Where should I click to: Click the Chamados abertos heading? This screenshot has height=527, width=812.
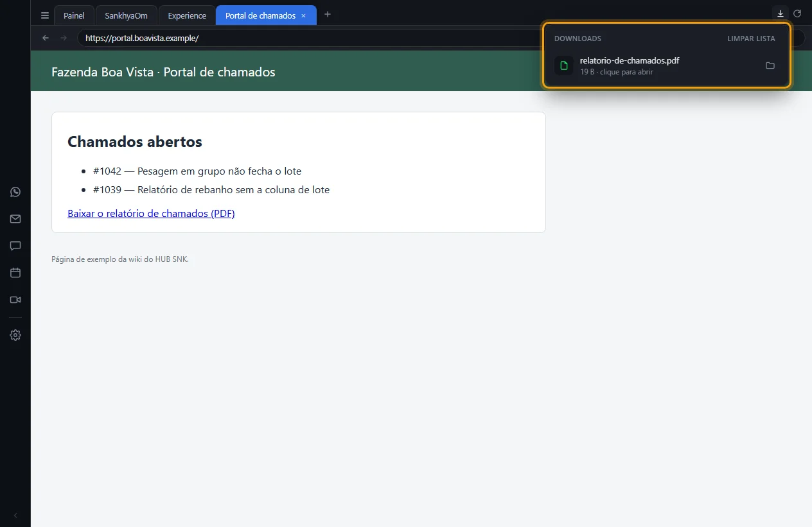[135, 142]
